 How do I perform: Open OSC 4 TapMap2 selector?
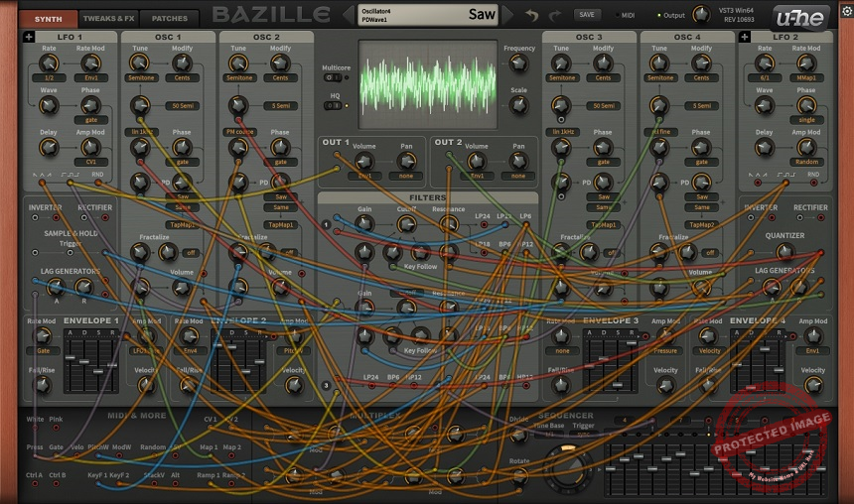coord(702,224)
